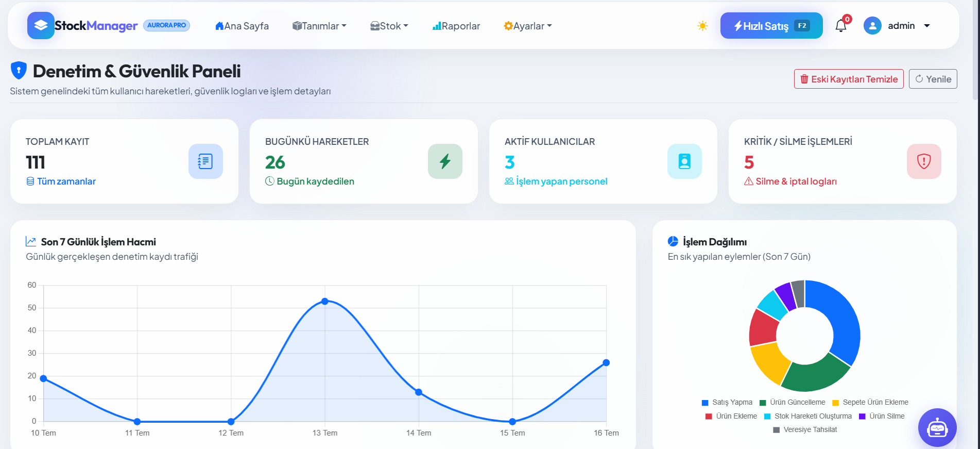This screenshot has width=980, height=449.
Task: Open the Stok dropdown menu
Action: (389, 26)
